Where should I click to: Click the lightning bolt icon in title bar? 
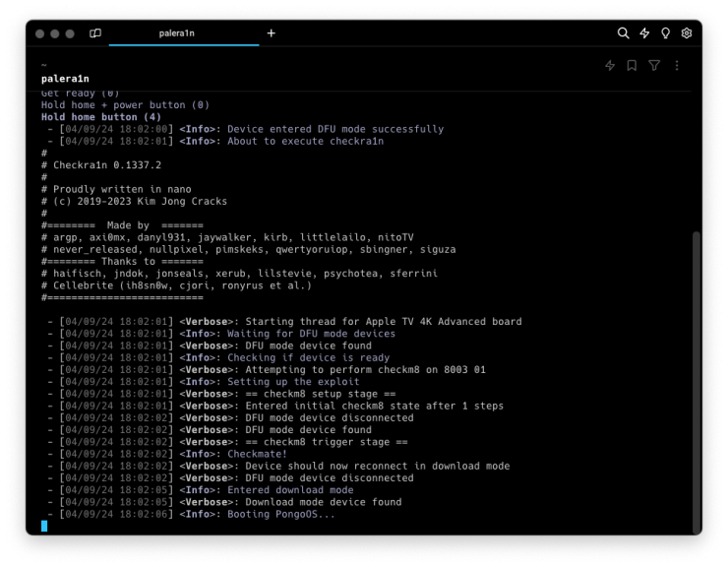pos(644,33)
